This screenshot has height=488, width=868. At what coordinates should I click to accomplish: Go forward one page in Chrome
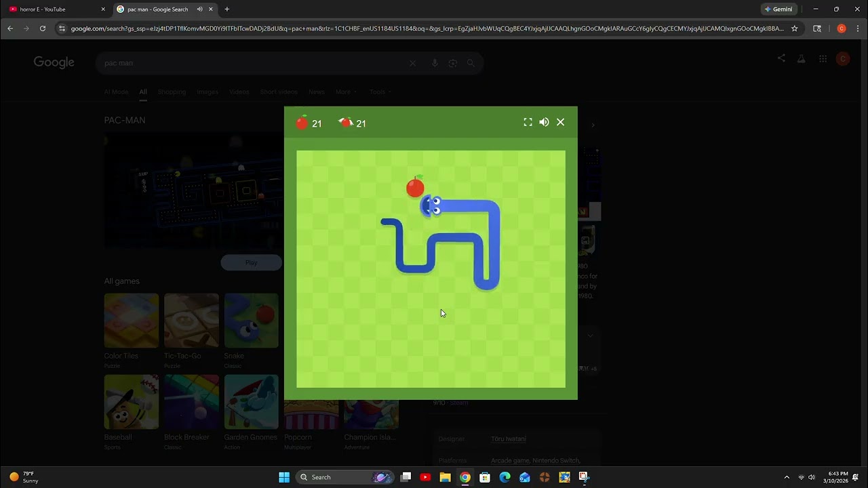pos(26,28)
